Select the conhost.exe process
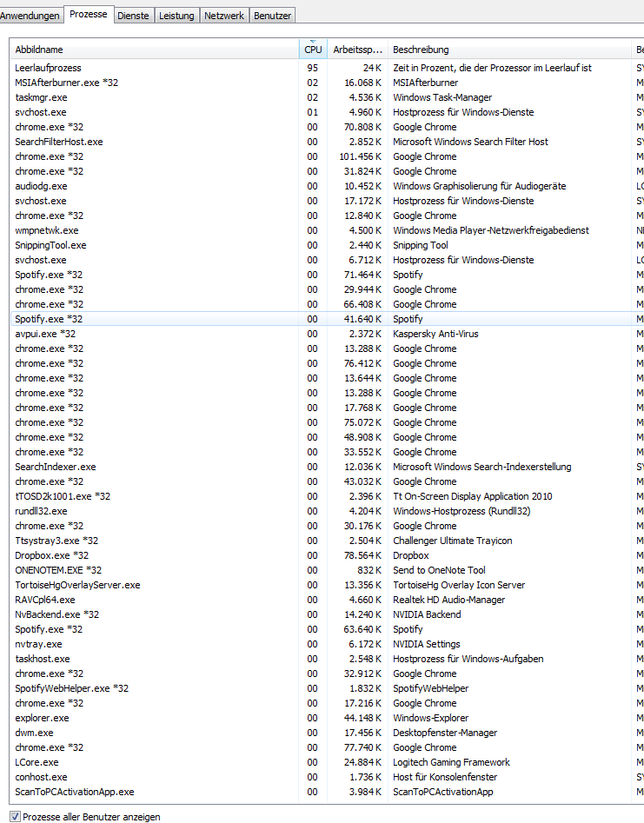644x823 pixels. [x=327, y=777]
